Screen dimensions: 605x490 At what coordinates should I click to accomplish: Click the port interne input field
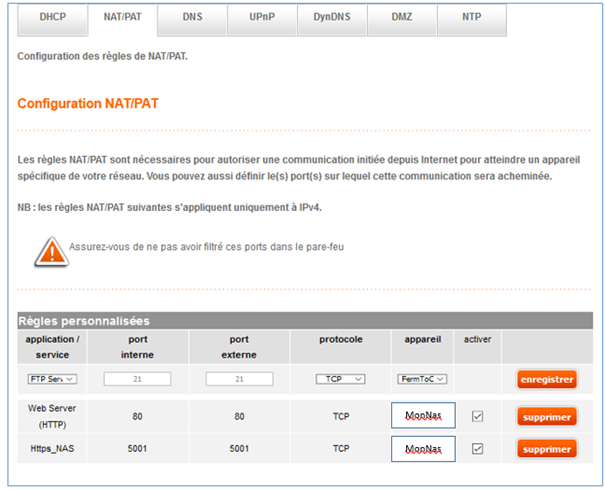[137, 379]
